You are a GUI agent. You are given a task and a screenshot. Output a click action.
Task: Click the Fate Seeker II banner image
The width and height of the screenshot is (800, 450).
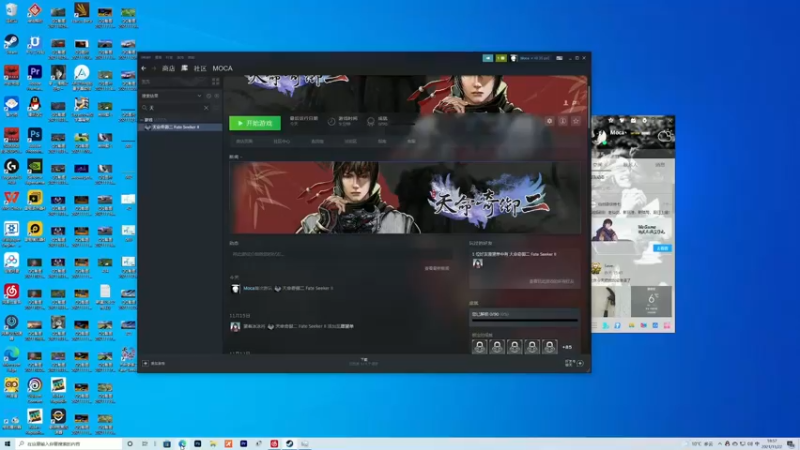[405, 197]
